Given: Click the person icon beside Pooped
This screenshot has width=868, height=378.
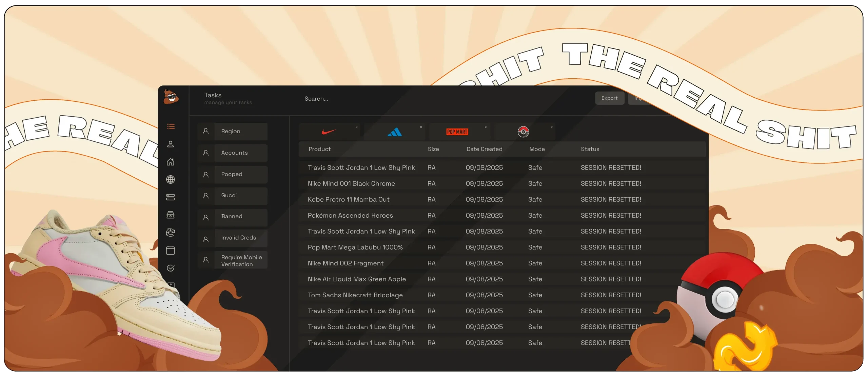Looking at the screenshot, I should coord(205,174).
